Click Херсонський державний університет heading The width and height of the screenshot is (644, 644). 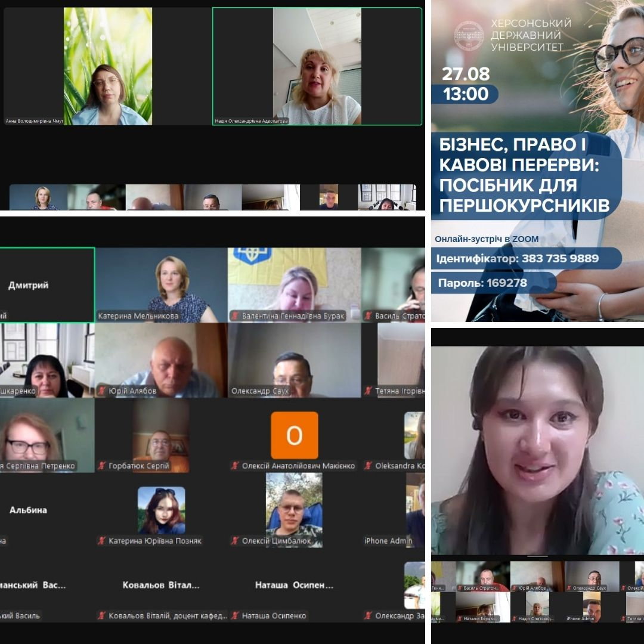point(531,35)
